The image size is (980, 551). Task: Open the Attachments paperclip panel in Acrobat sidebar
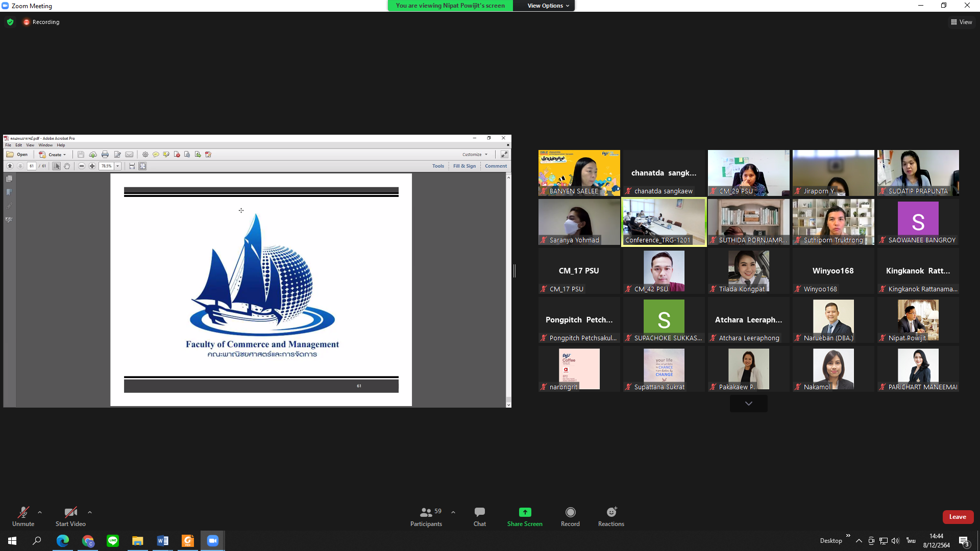tap(9, 206)
